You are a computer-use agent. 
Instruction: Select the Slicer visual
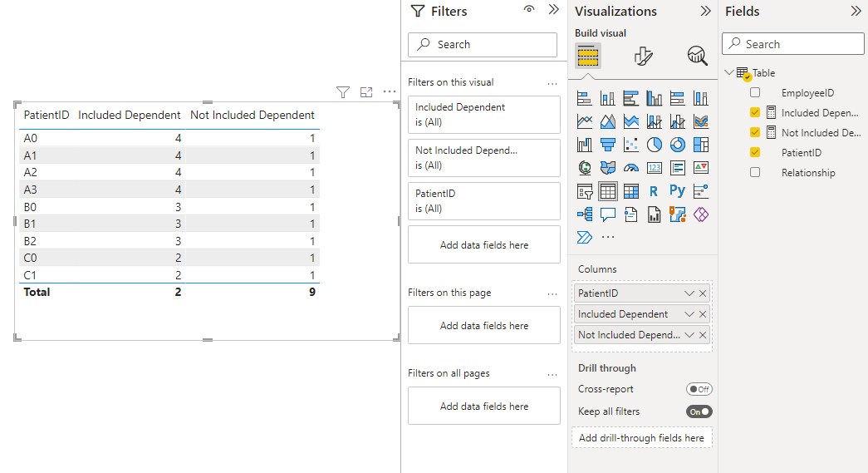(x=585, y=192)
